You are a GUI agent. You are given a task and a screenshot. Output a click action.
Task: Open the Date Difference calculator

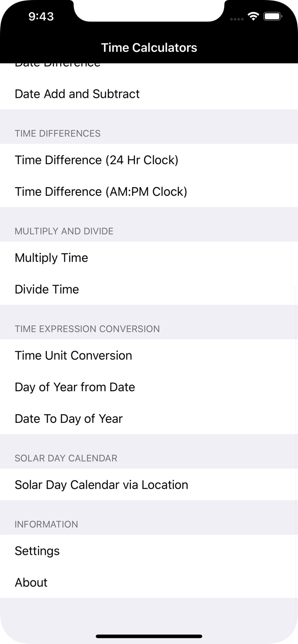point(57,64)
